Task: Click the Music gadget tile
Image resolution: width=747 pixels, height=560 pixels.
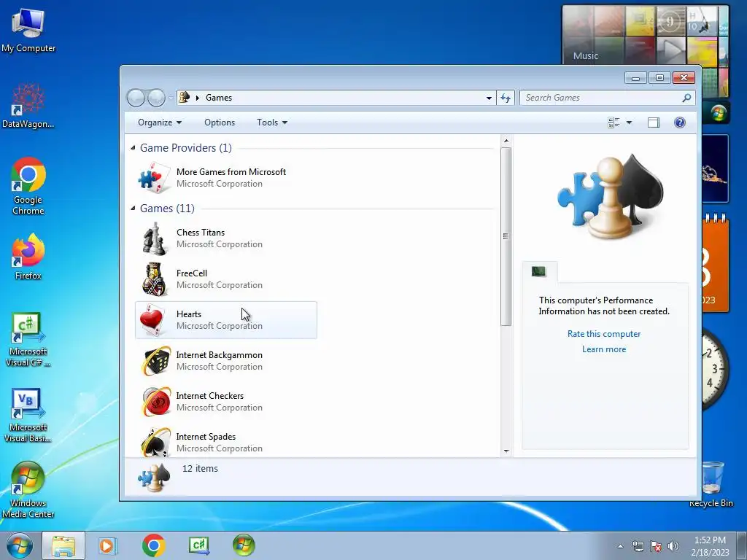Action: click(646, 34)
